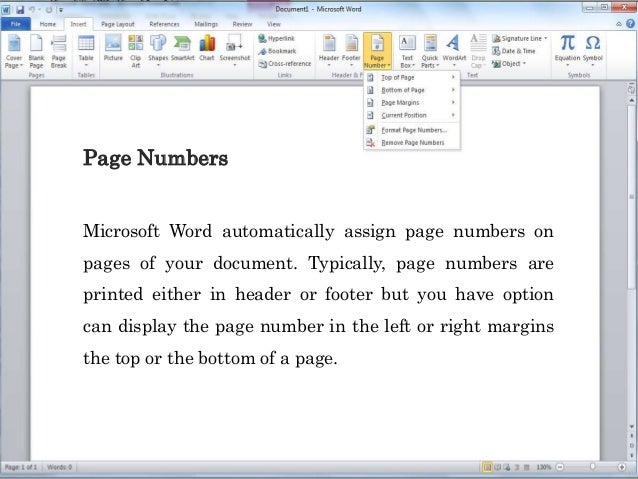Click zoom out minus button
Viewport: 638px width, 479px height.
pos(560,467)
